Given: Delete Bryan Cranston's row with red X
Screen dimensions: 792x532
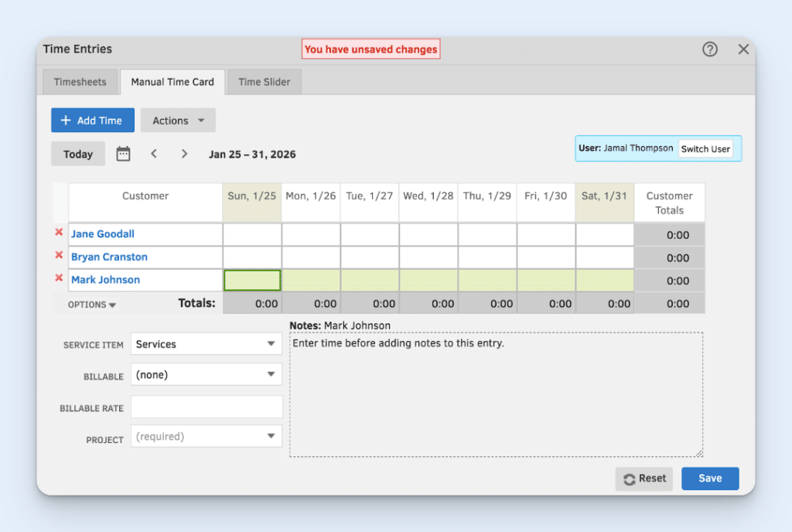Looking at the screenshot, I should [x=60, y=257].
